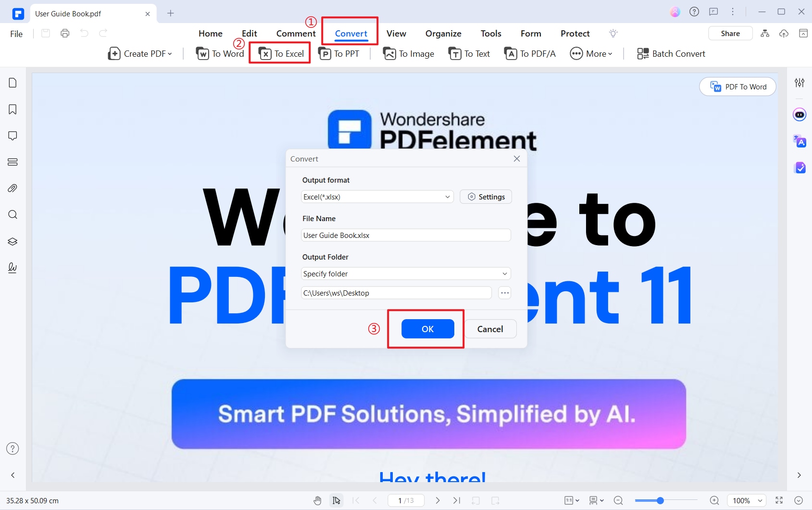Open the feedback message icon in title bar
The image size is (812, 510).
coord(713,12)
